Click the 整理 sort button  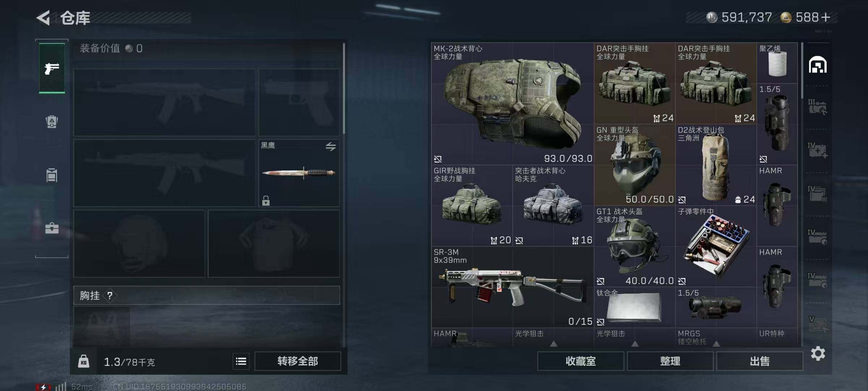click(670, 361)
